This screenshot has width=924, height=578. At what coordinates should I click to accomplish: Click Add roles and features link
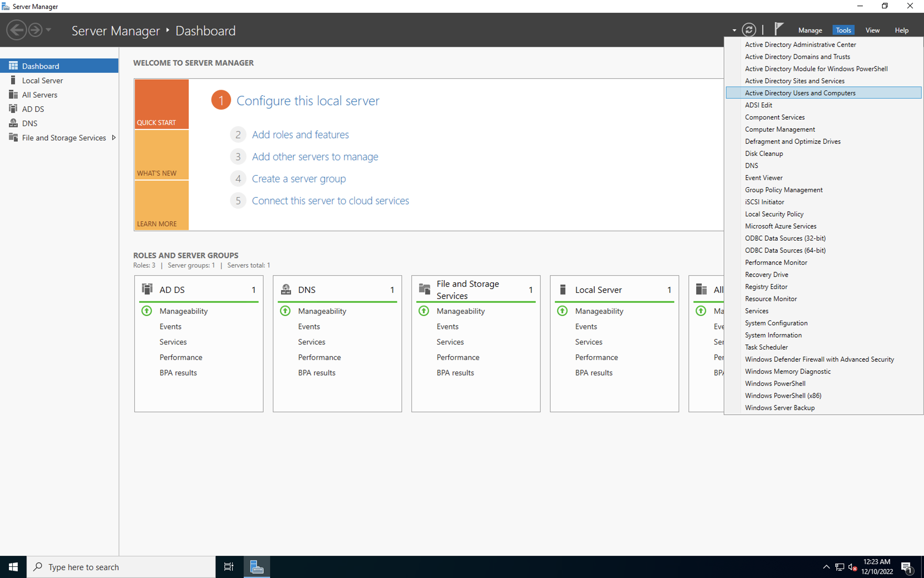pos(300,135)
